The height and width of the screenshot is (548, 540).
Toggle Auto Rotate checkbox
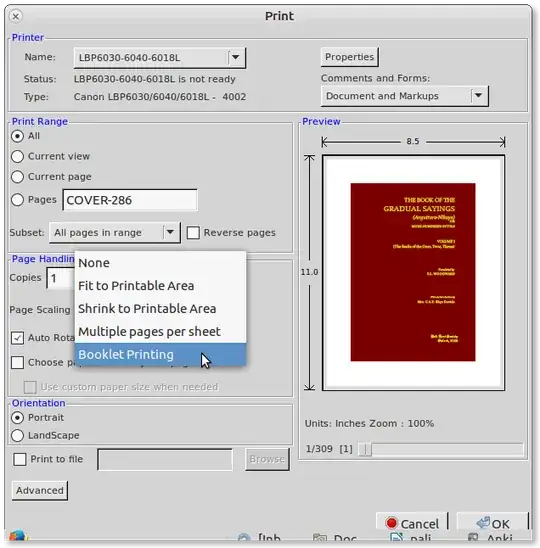pyautogui.click(x=17, y=338)
